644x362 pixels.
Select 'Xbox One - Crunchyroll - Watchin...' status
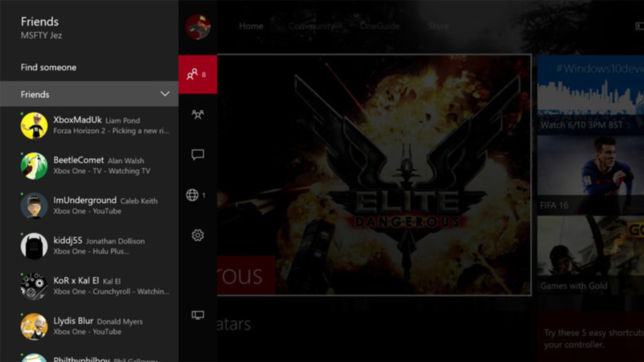tap(111, 292)
